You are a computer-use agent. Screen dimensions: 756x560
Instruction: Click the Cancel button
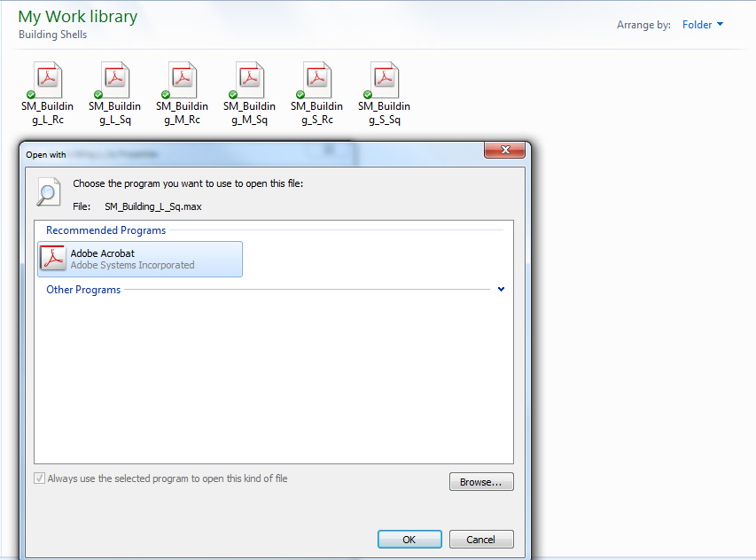(x=481, y=539)
